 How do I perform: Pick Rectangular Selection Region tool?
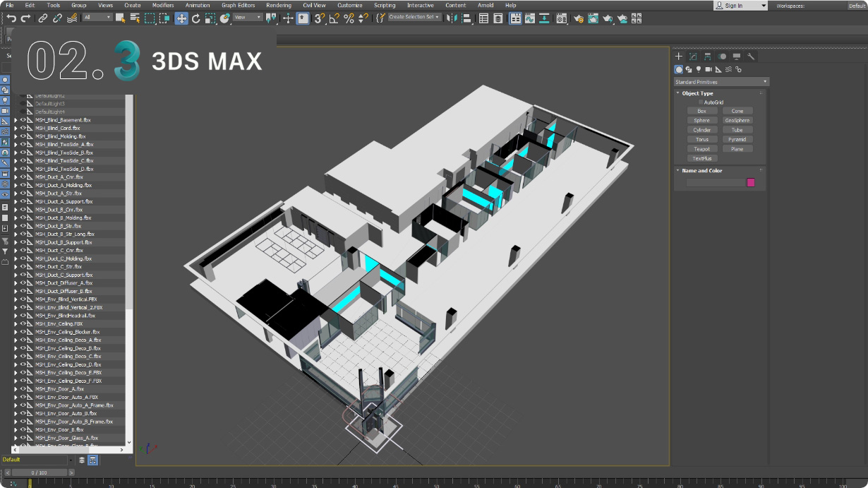pos(150,18)
